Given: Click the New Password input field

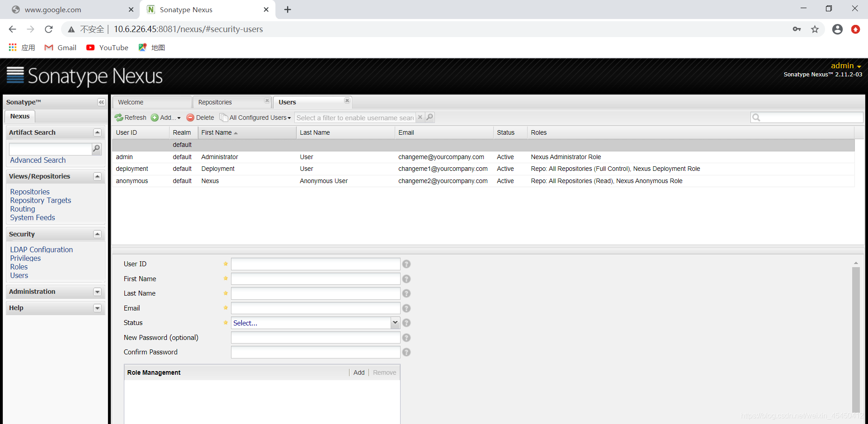Looking at the screenshot, I should [x=316, y=338].
